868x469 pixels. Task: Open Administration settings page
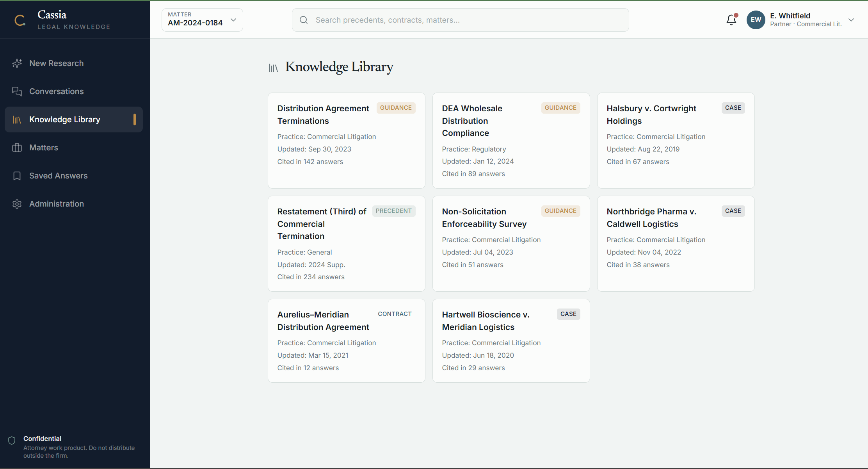click(x=74, y=204)
